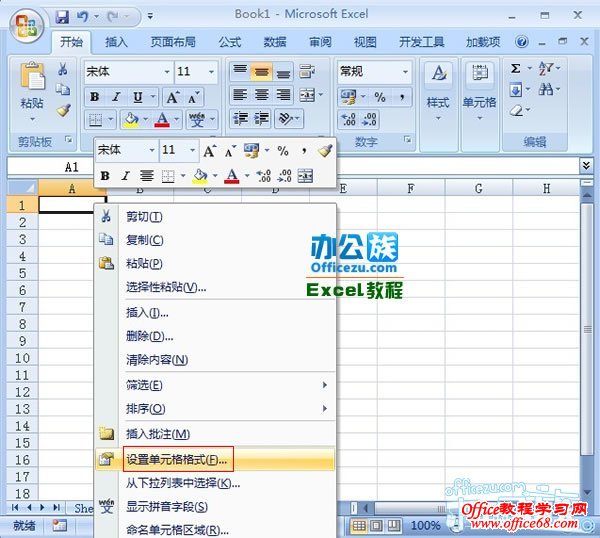600x538 pixels.
Task: Toggle Top Align in the ribbon
Action: 240,72
